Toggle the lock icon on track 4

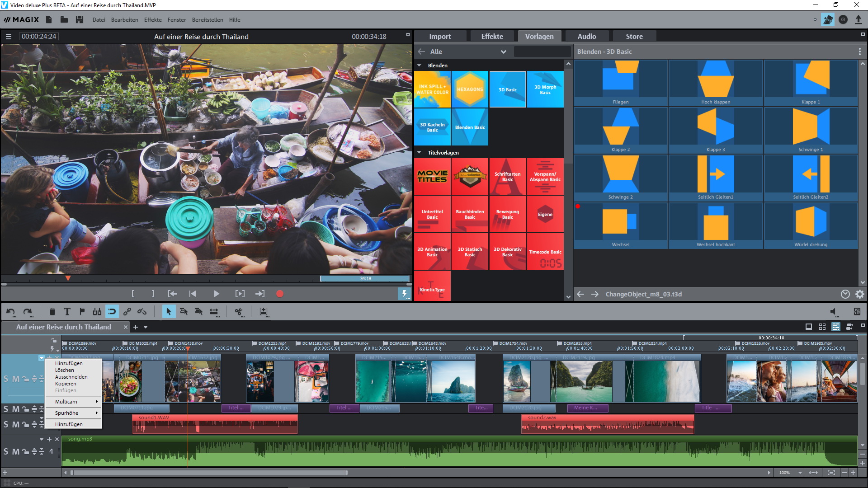tap(25, 451)
